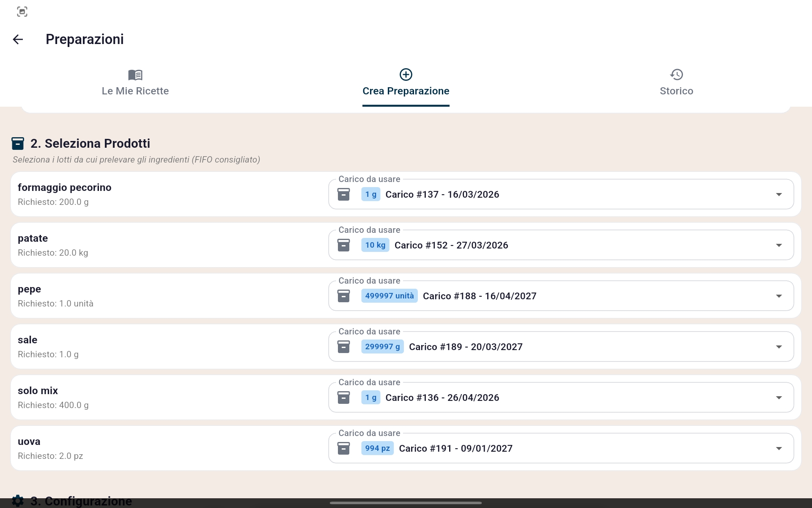Click the recipe book icon above Le Mie Ricette
The image size is (812, 508).
pyautogui.click(x=135, y=75)
